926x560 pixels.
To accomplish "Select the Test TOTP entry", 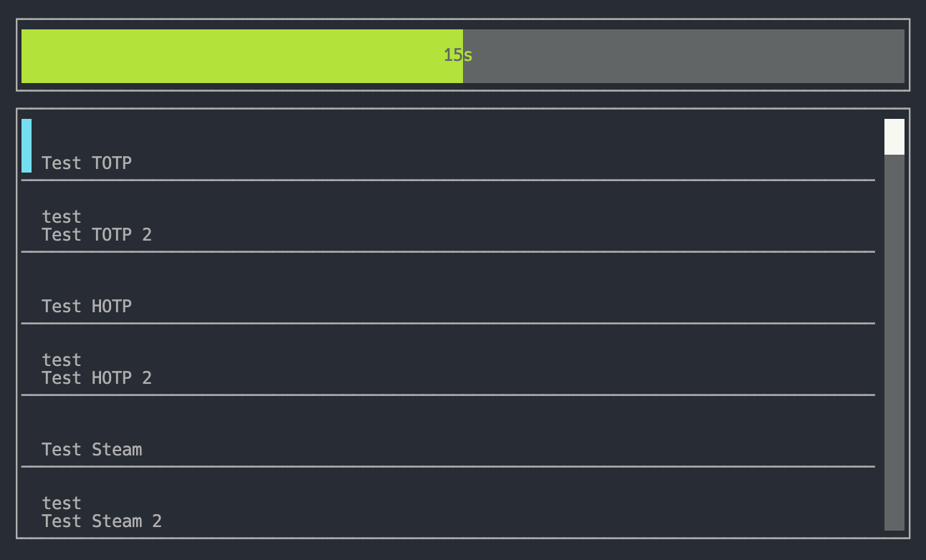I will coord(87,163).
